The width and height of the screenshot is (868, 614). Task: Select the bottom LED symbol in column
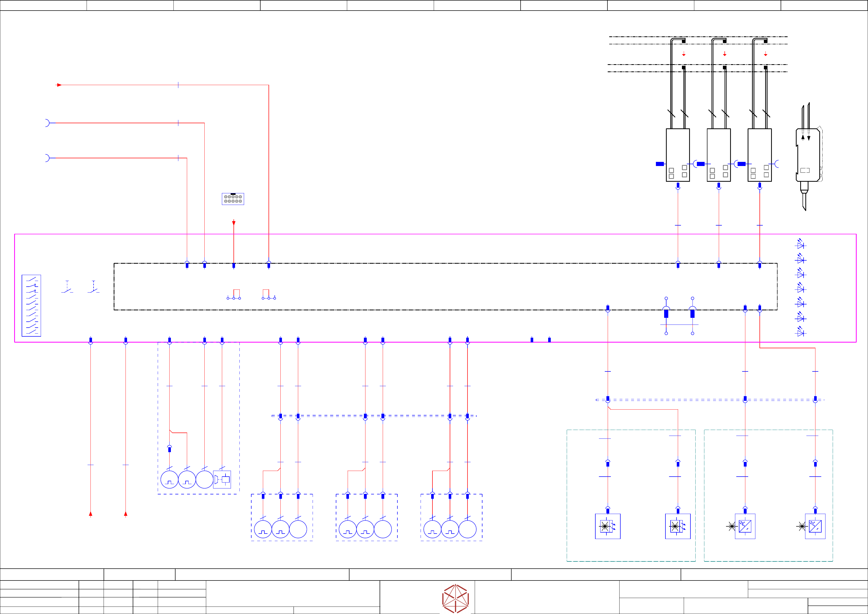tap(800, 332)
